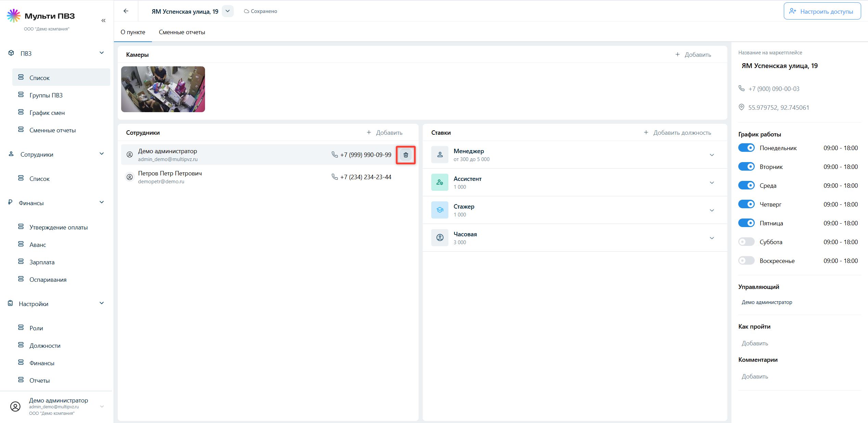The width and height of the screenshot is (868, 423).
Task: Add text under Комментарии
Action: click(755, 376)
